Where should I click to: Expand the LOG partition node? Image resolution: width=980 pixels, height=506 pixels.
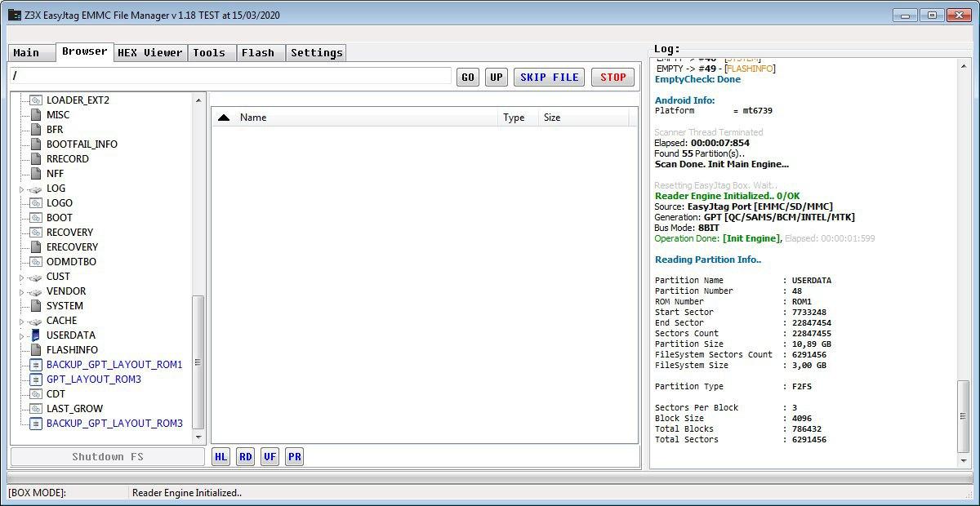tap(22, 189)
